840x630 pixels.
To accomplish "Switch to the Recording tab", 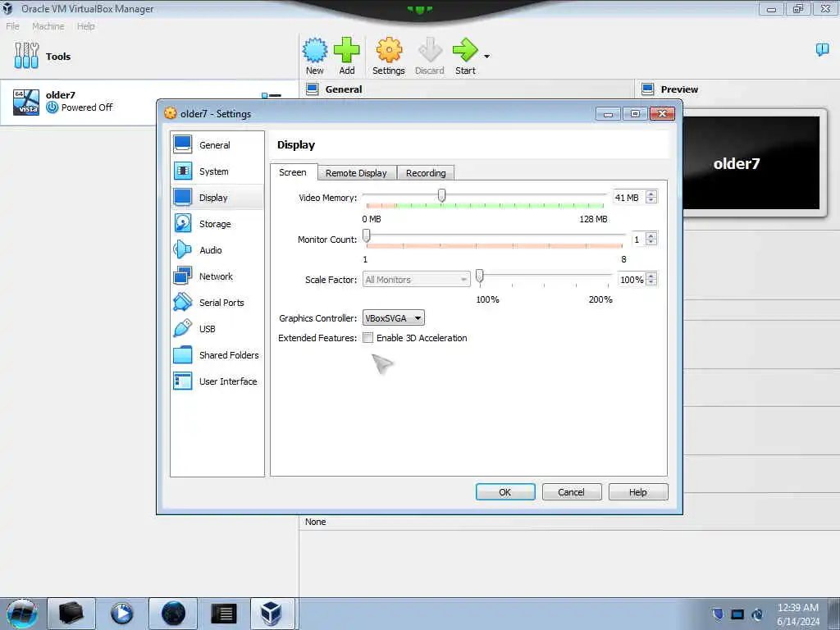I will click(x=426, y=173).
